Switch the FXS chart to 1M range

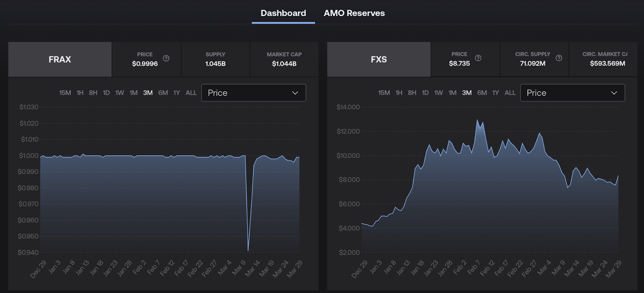coord(452,93)
